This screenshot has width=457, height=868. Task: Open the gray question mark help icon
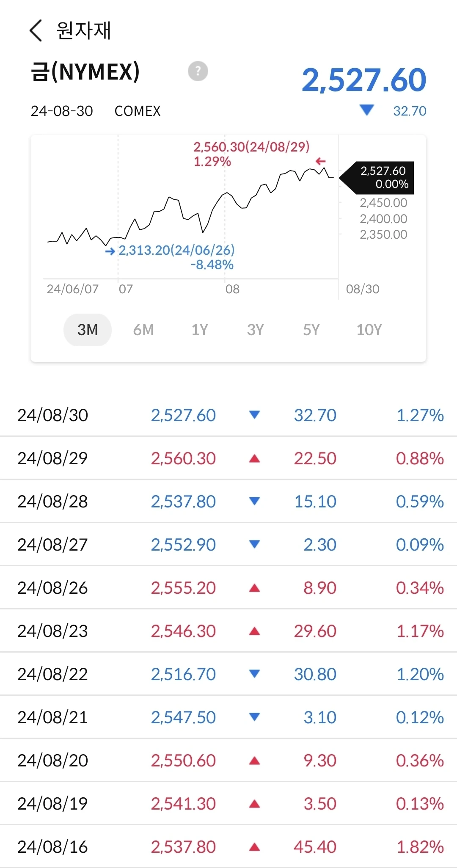[198, 71]
